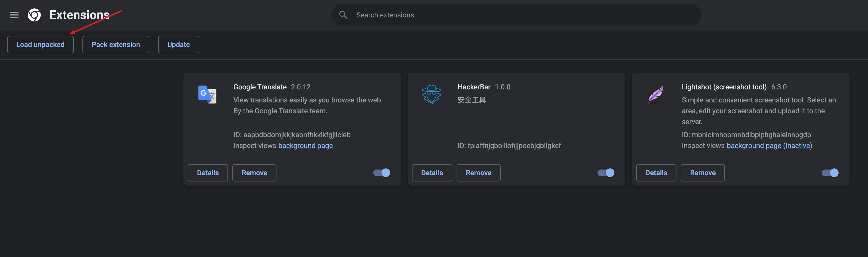Switch off the Lightshot extension toggle
The height and width of the screenshot is (257, 868).
830,173
